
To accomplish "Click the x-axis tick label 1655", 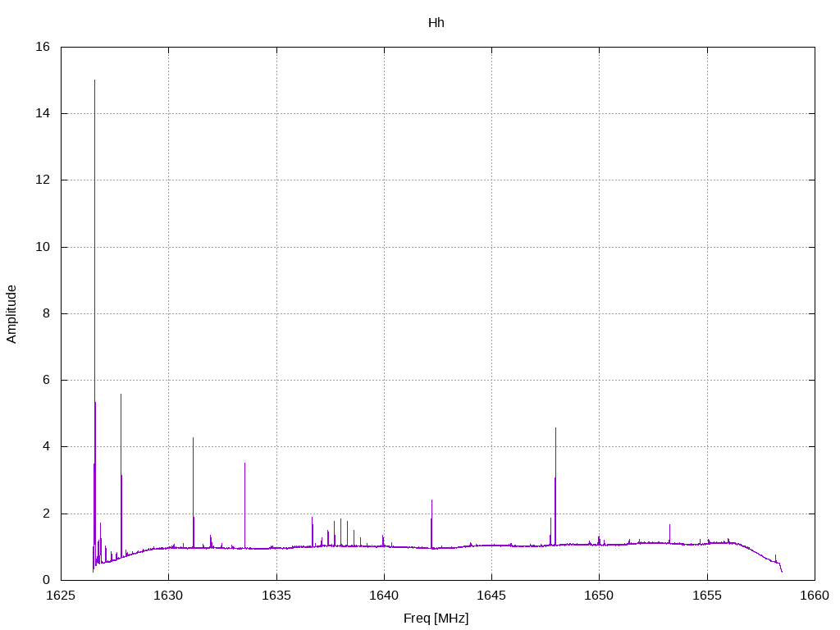I will [707, 596].
